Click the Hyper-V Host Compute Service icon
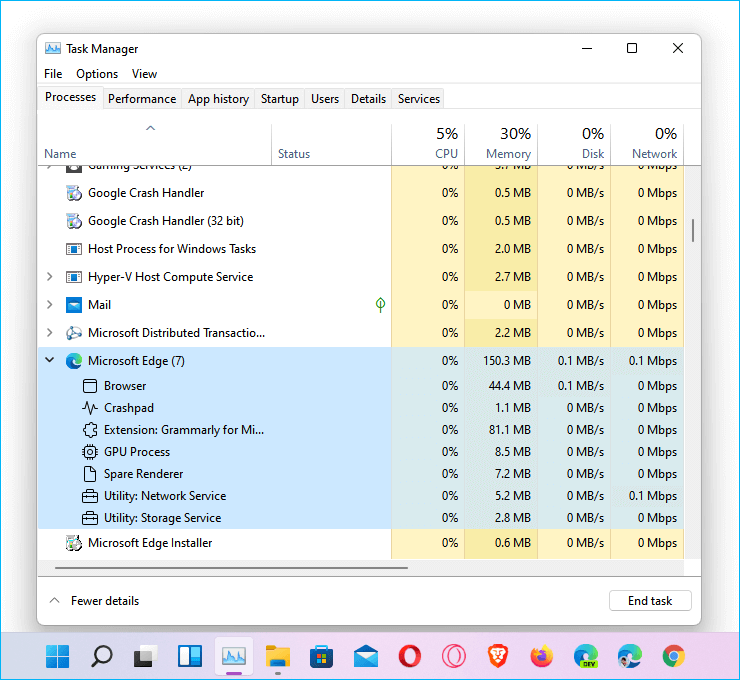Screen dimensions: 740x680 click(x=74, y=277)
